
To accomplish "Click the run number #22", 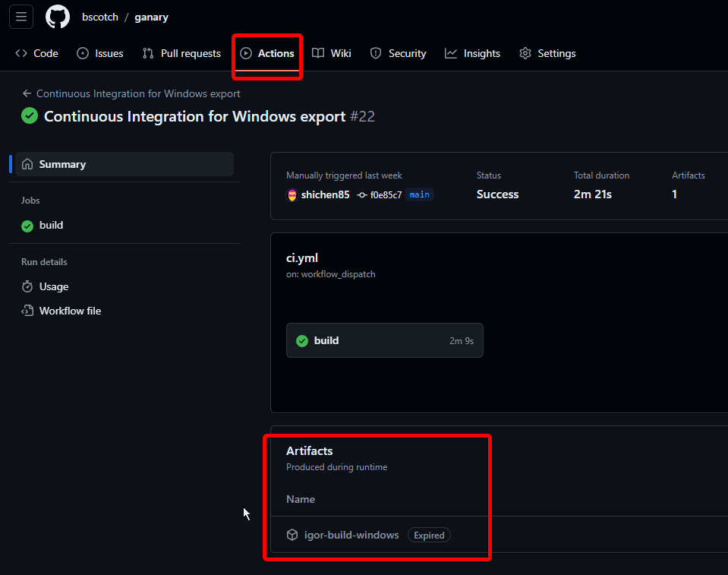I will pyautogui.click(x=362, y=116).
